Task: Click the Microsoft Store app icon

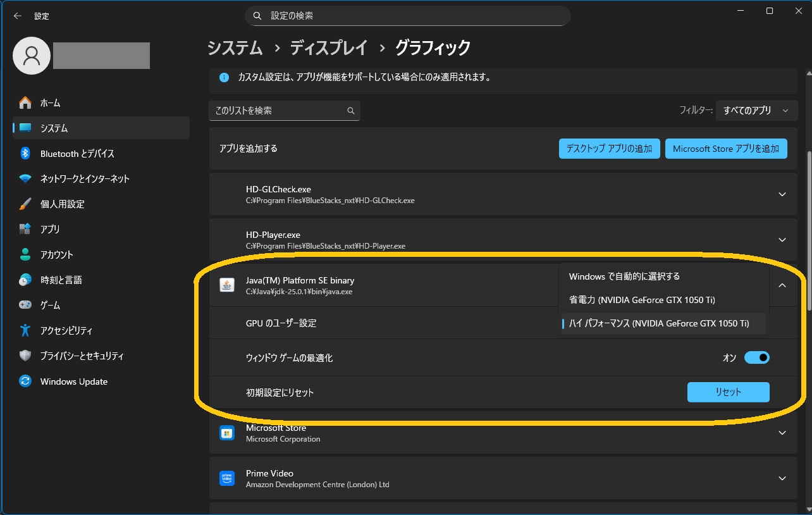Action: coord(226,433)
